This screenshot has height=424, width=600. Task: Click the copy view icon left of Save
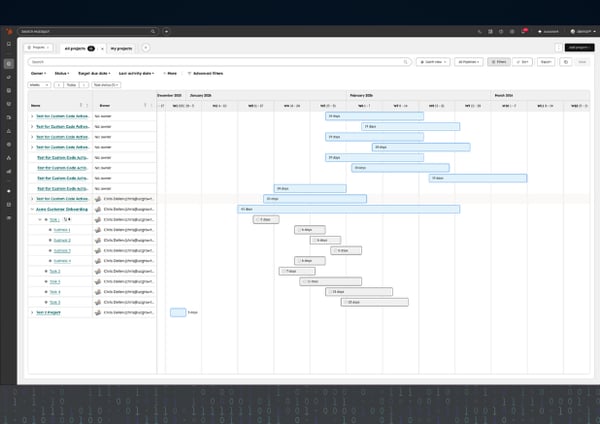566,62
